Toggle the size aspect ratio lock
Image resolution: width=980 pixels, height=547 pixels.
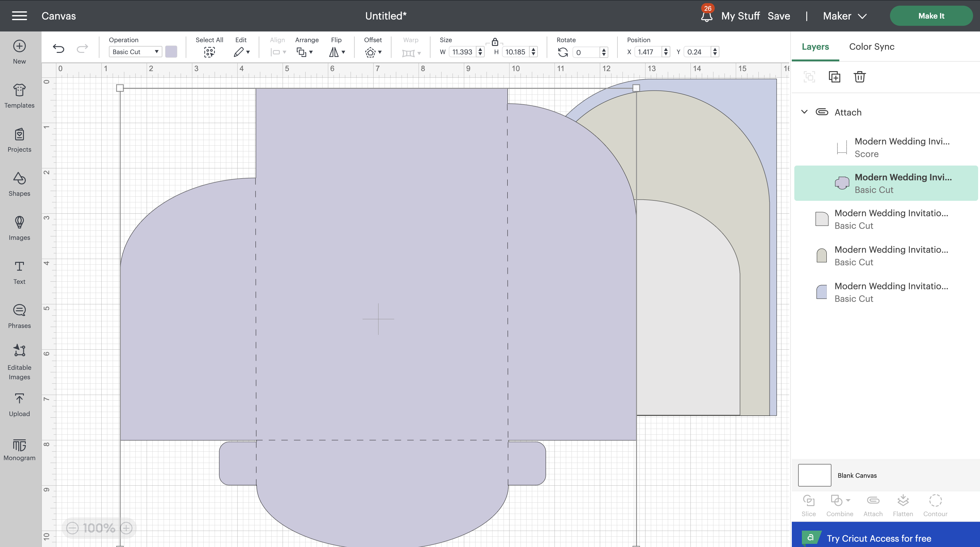coord(495,42)
